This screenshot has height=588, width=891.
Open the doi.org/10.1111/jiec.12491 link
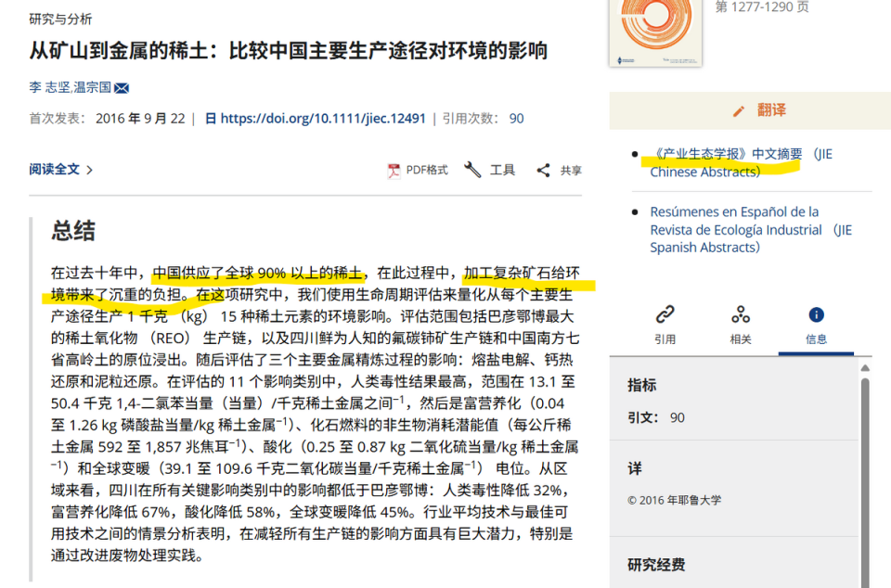pos(323,119)
